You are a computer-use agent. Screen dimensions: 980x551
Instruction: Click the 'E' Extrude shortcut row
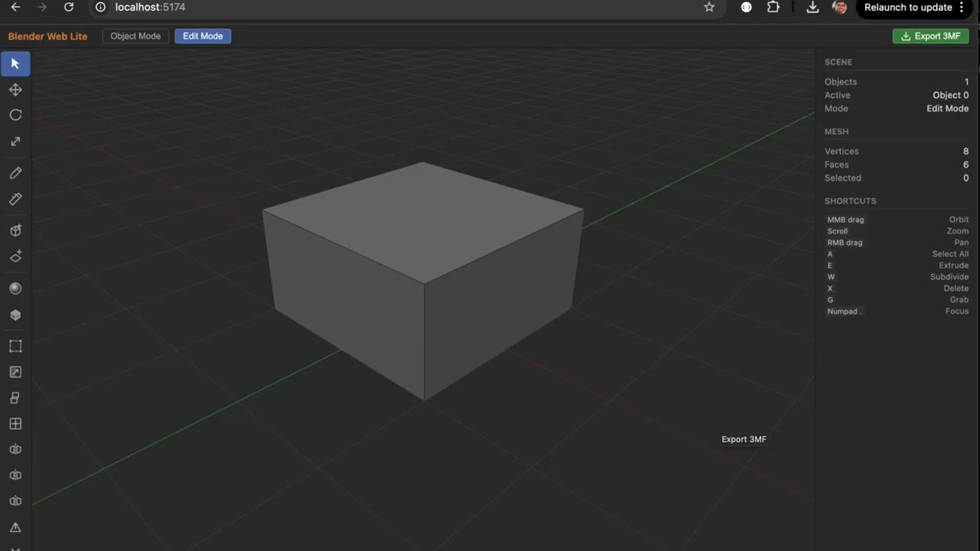(x=897, y=266)
